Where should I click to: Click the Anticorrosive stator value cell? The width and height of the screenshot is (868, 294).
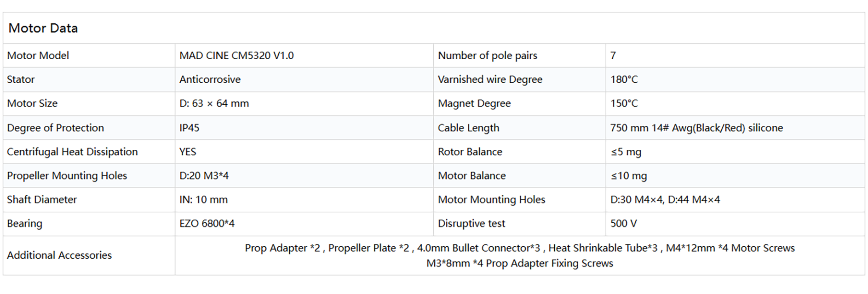coord(210,79)
